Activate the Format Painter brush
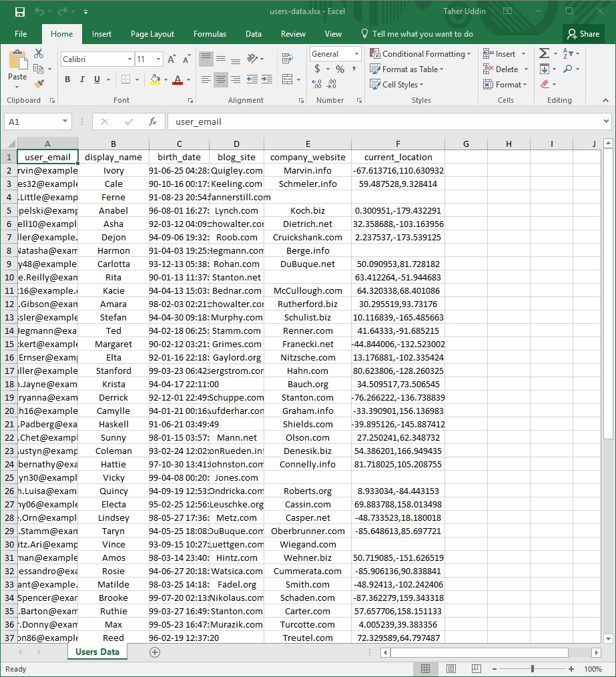The width and height of the screenshot is (616, 677). tap(39, 83)
